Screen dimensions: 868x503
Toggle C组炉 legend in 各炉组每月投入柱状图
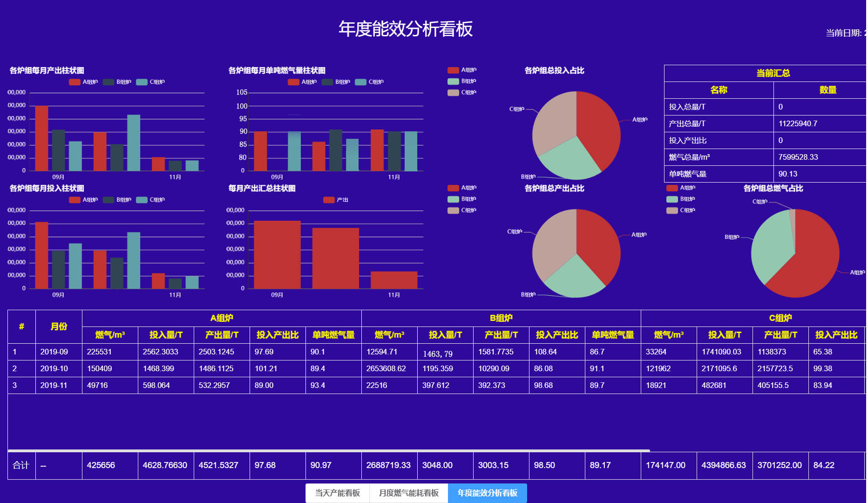click(150, 200)
